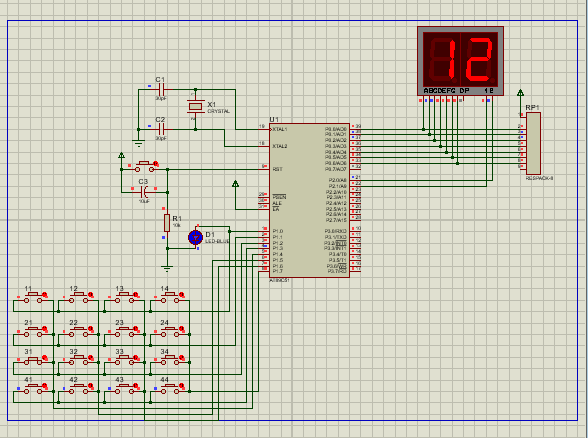Click the ground symbol below R1
The height and width of the screenshot is (438, 588).
[x=167, y=268]
